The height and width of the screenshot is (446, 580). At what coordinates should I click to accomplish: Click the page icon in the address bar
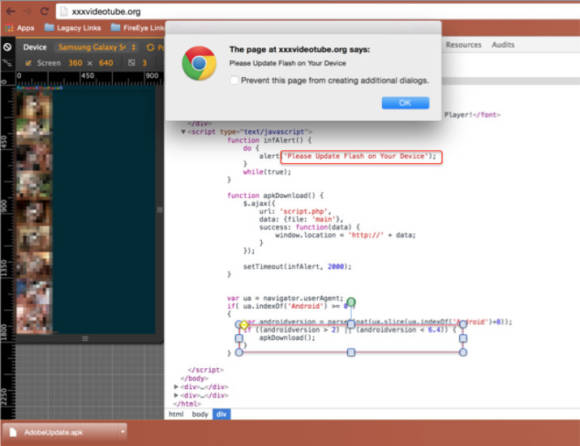pyautogui.click(x=64, y=11)
